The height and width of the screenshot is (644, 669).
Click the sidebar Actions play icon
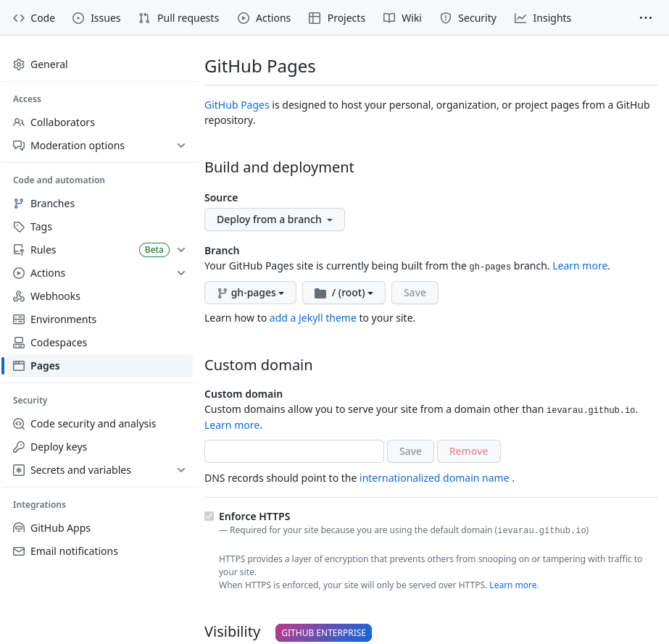coord(19,273)
